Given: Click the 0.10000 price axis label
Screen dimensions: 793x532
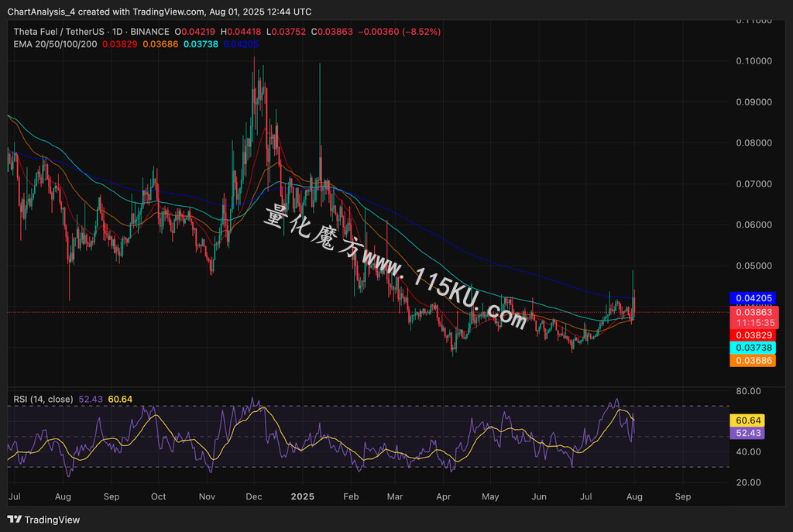Looking at the screenshot, I should click(x=754, y=60).
